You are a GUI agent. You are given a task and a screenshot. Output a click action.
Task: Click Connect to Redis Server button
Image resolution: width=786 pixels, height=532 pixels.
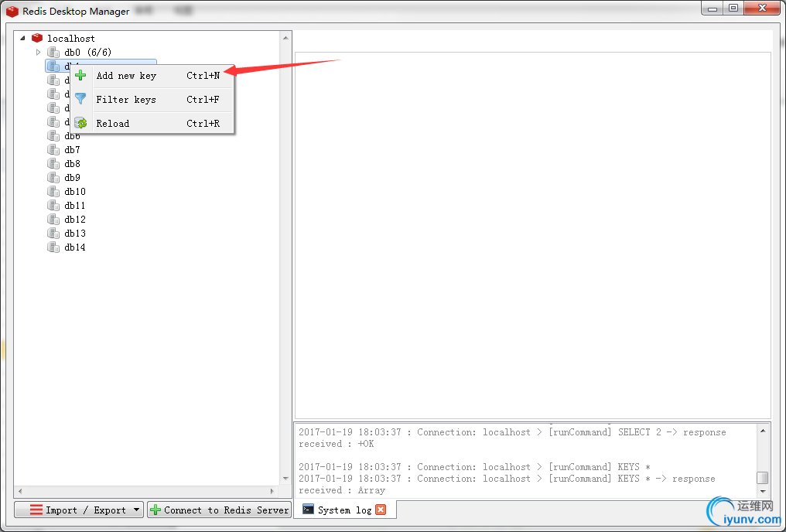tap(220, 510)
